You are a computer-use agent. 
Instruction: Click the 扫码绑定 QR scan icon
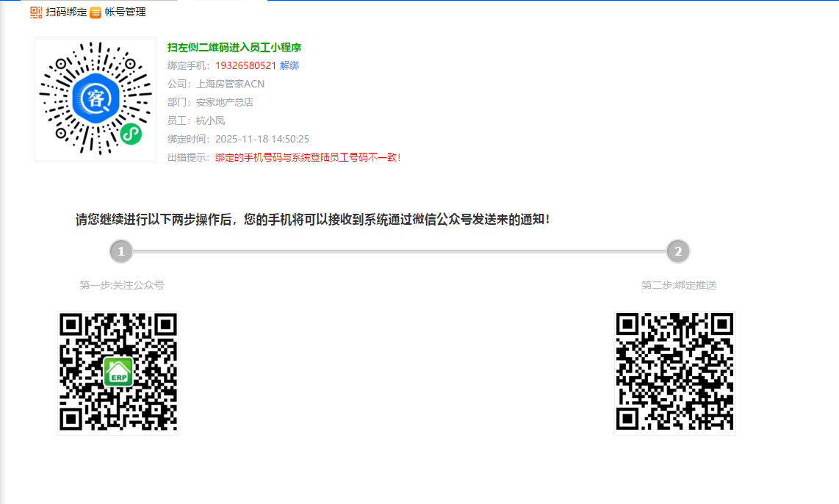[36, 12]
